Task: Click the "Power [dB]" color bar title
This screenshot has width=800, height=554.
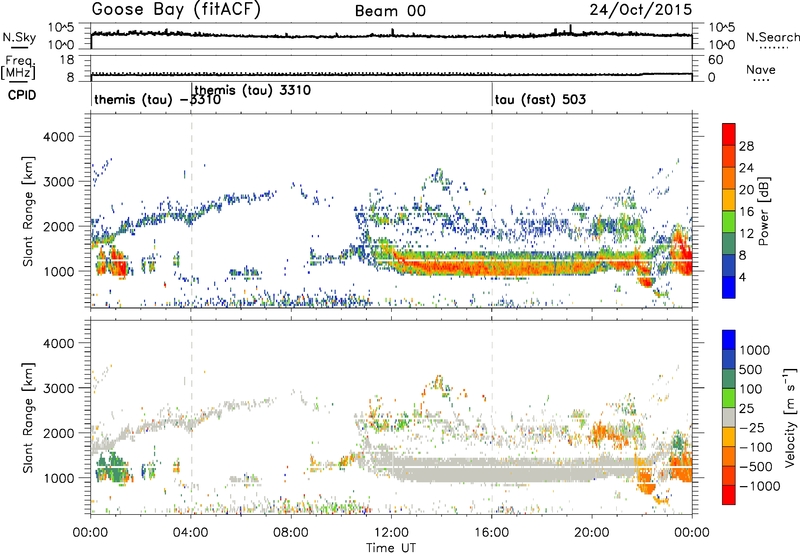Action: tap(764, 211)
